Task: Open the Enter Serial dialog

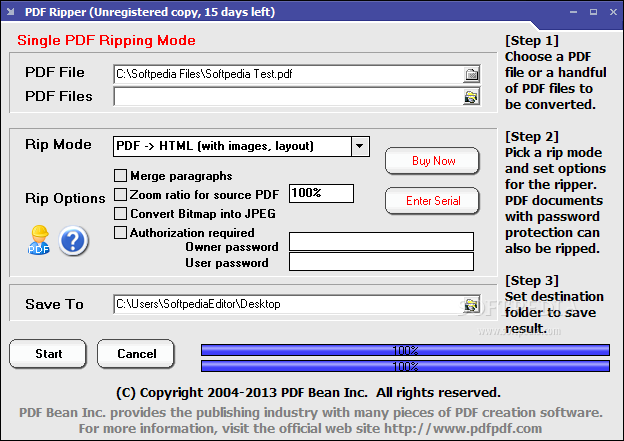Action: pos(432,201)
